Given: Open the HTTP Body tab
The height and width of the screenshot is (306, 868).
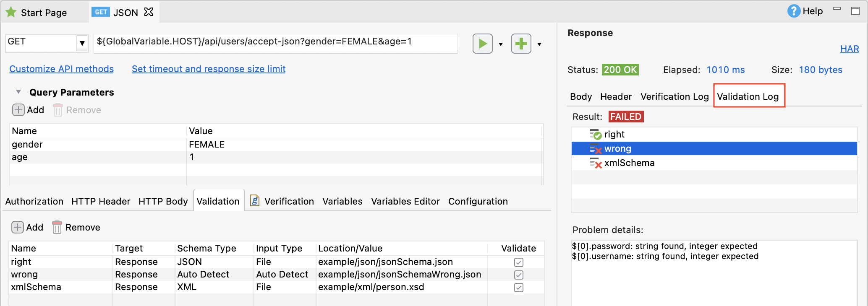Looking at the screenshot, I should pyautogui.click(x=163, y=202).
